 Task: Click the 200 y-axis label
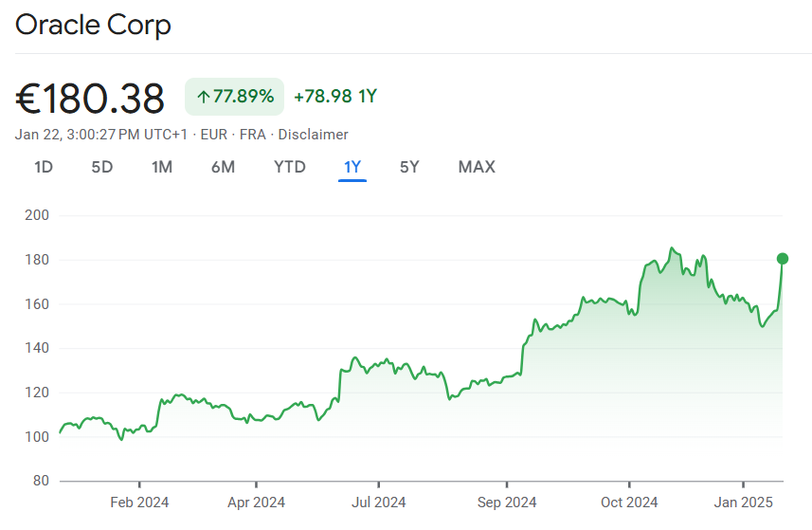coord(37,215)
